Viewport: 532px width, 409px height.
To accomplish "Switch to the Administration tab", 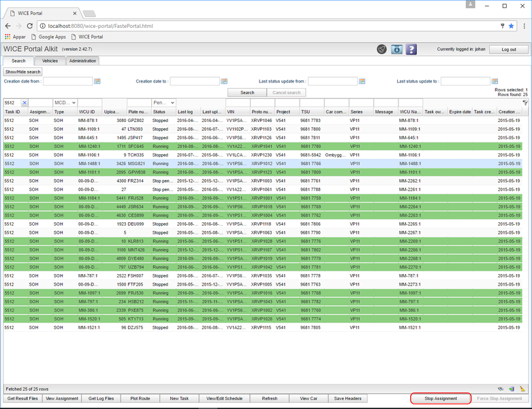I will click(82, 61).
